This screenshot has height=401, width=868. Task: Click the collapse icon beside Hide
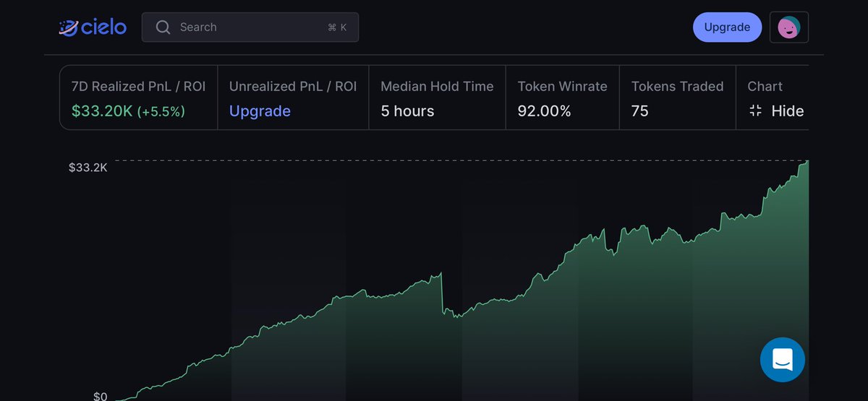[756, 111]
